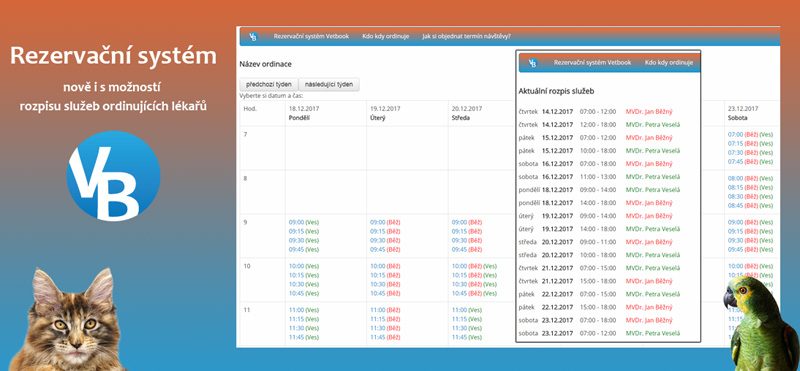
Task: Open Kdo kdy ordinuje in main navbar
Action: [x=386, y=36]
